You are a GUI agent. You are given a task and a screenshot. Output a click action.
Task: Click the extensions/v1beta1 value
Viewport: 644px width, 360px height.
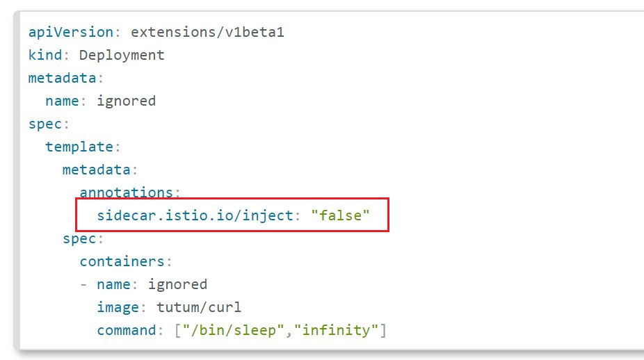207,32
